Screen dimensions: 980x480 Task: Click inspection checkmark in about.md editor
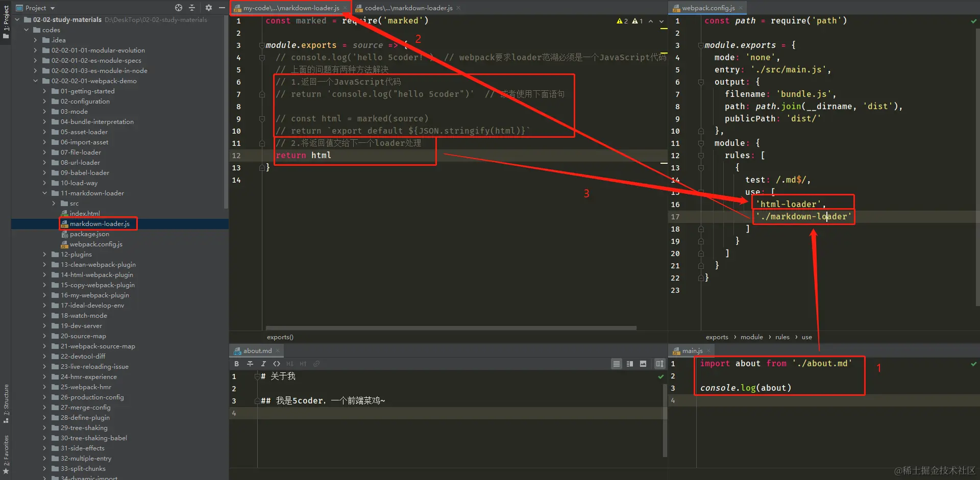tap(661, 376)
